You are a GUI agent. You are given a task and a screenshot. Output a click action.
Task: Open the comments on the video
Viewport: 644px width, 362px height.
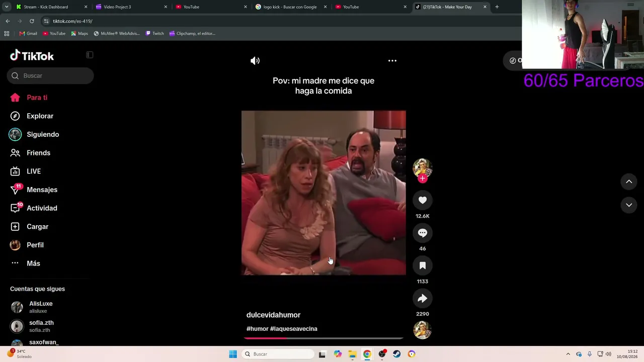point(423,233)
